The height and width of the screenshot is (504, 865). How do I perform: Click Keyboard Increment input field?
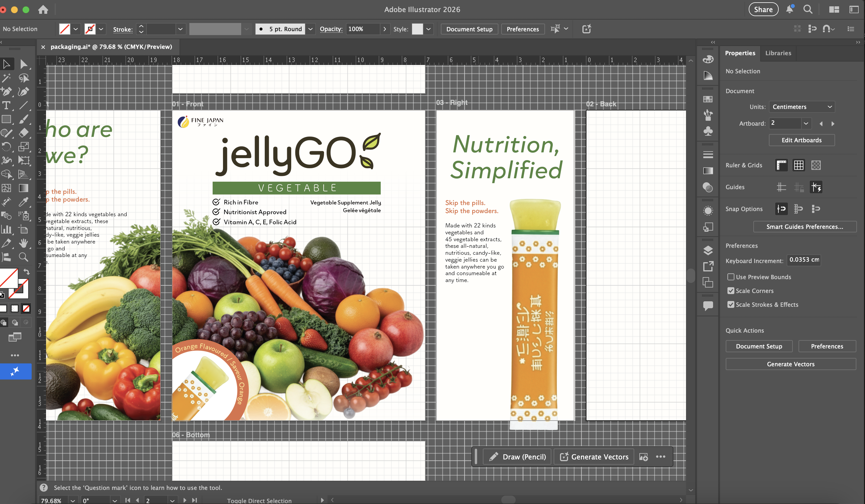804,260
